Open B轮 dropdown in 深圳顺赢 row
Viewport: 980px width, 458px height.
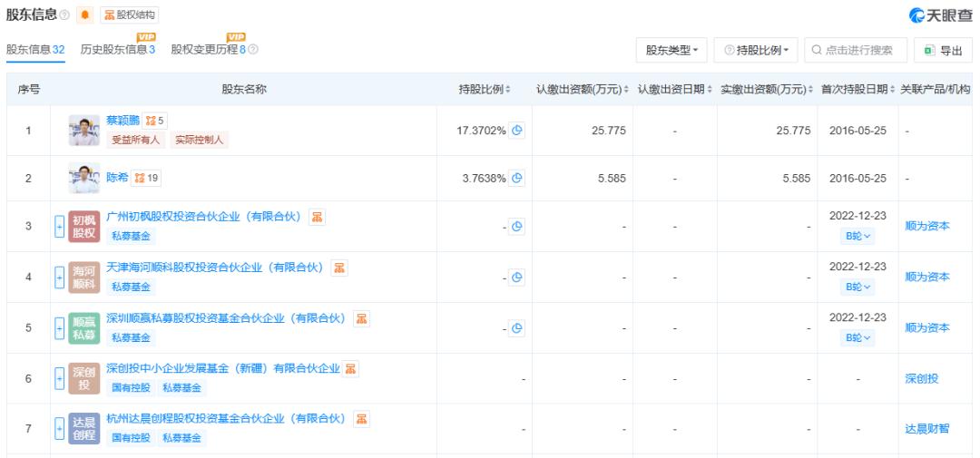tap(858, 337)
